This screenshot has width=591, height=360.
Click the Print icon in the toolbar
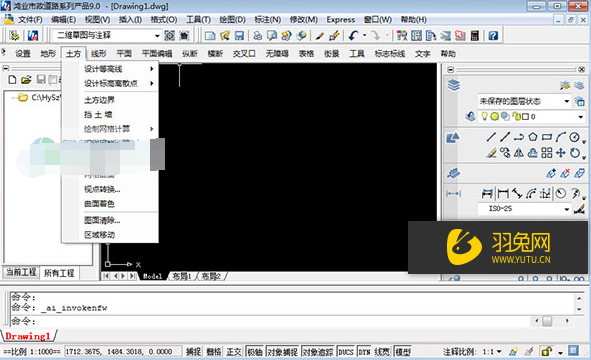tap(257, 36)
